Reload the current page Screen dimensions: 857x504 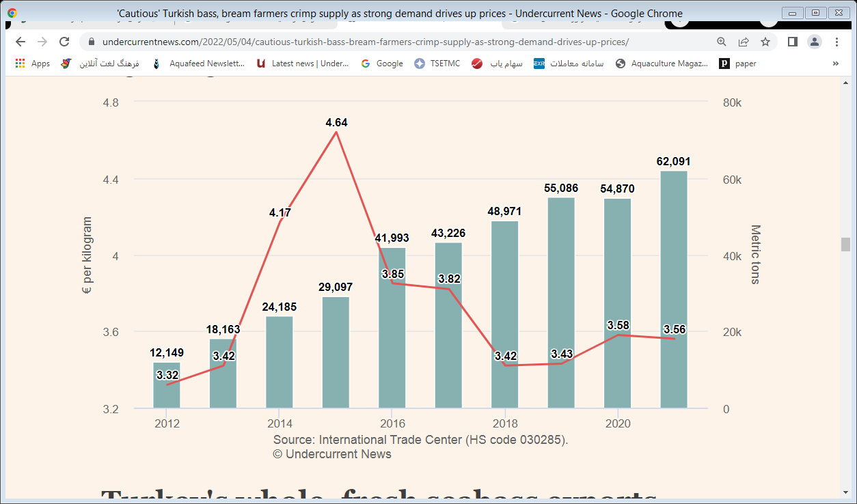click(x=64, y=42)
